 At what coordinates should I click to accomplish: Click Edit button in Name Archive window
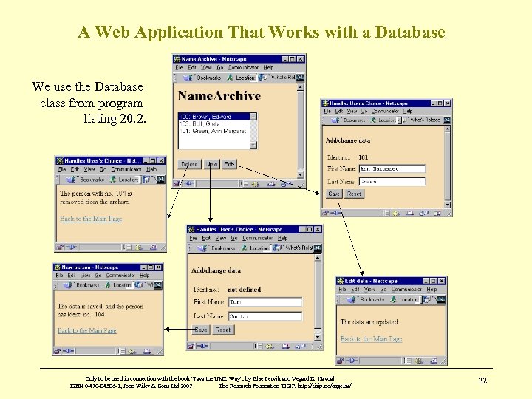pyautogui.click(x=229, y=164)
